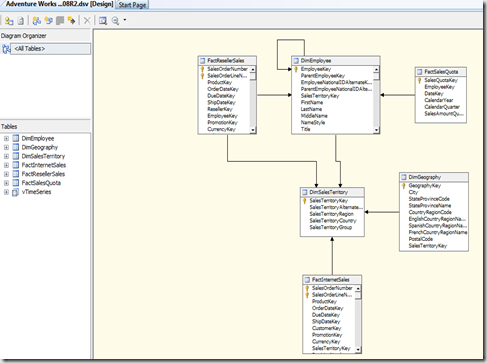
Task: Click the key icon beside GeographyKey
Action: click(x=404, y=186)
